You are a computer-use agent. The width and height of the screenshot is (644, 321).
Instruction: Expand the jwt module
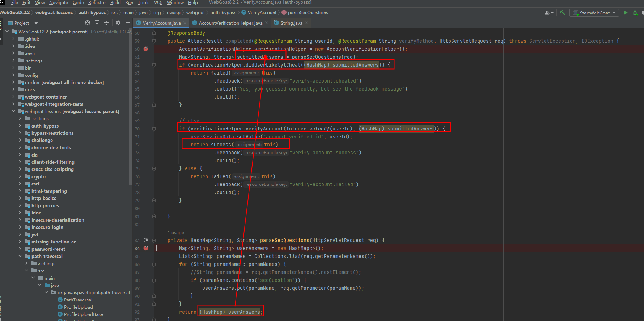[20, 234]
